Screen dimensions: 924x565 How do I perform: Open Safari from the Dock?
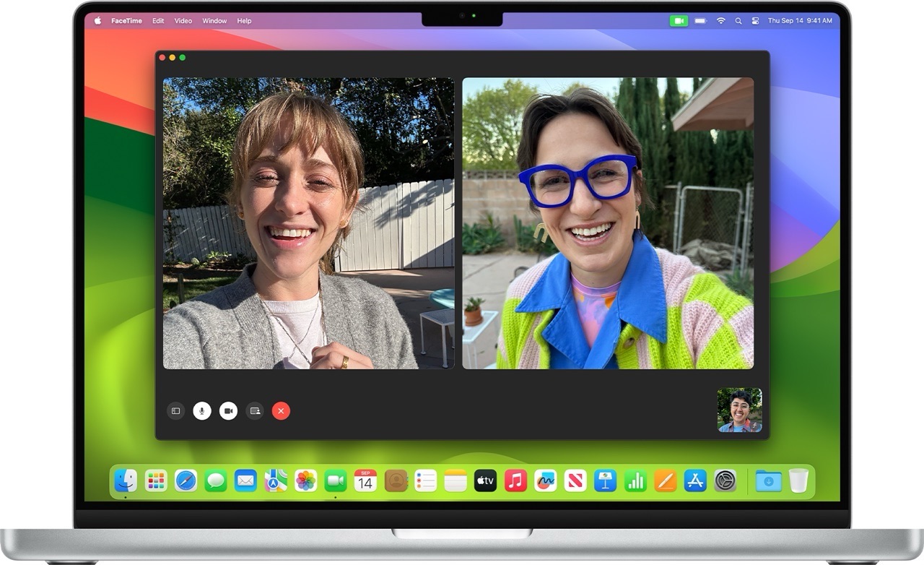(186, 480)
